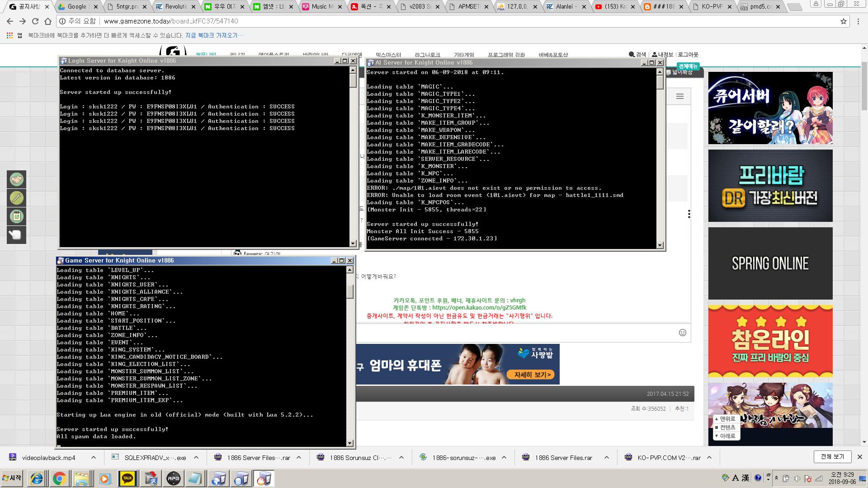This screenshot has width=868, height=488.
Task: Click the handshake icon in left sidebar
Action: click(16, 180)
